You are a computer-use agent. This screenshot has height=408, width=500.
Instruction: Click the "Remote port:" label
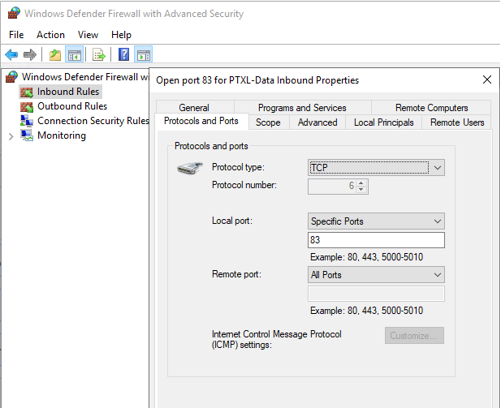(236, 274)
